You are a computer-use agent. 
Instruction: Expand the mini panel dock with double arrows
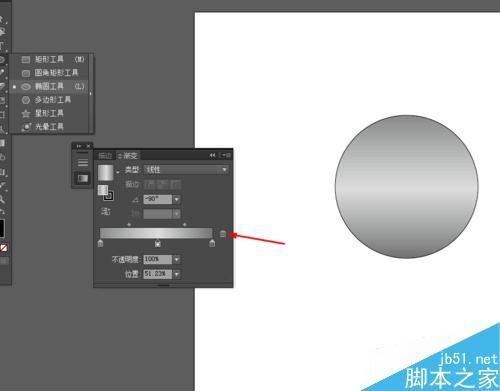[79, 146]
